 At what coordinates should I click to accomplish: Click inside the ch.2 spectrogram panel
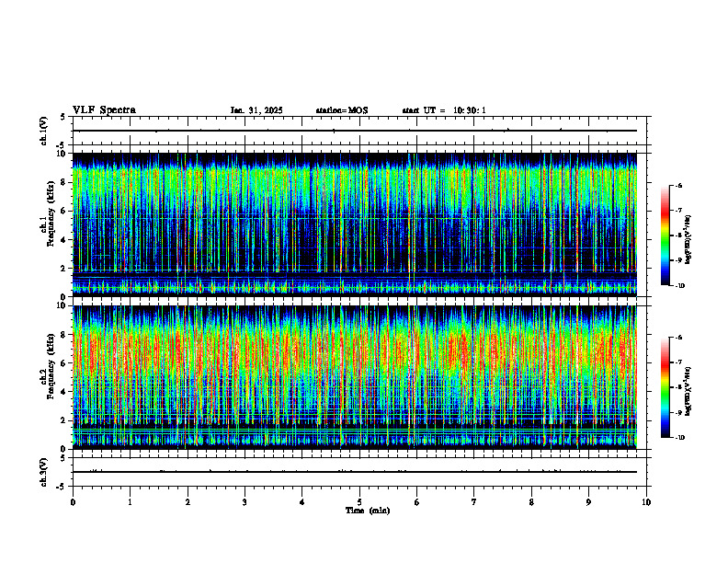(x=355, y=377)
